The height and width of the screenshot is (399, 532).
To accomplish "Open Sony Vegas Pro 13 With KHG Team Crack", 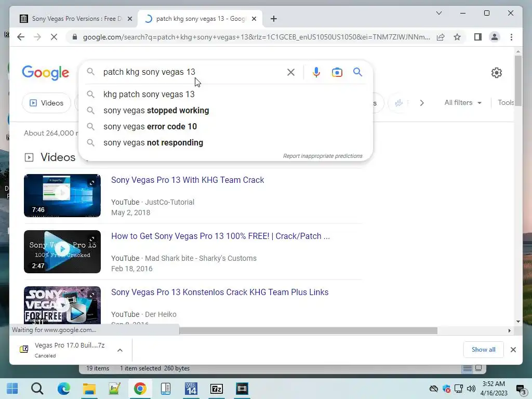I will (188, 180).
